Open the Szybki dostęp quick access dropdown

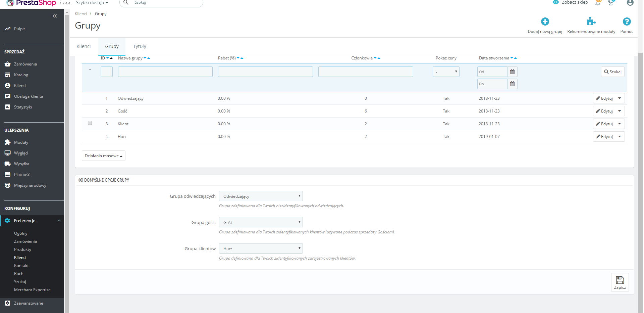point(92,3)
